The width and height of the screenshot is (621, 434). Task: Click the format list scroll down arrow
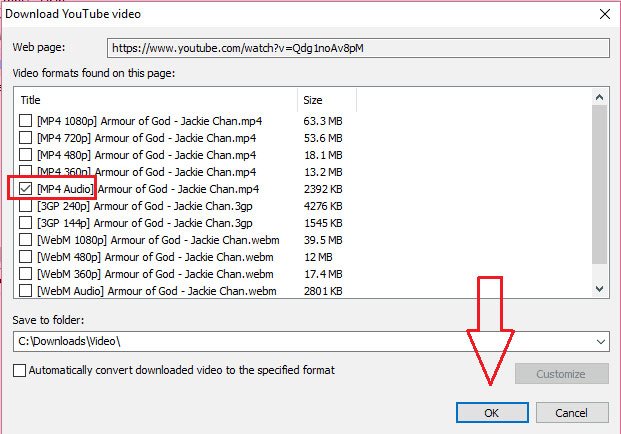click(600, 289)
